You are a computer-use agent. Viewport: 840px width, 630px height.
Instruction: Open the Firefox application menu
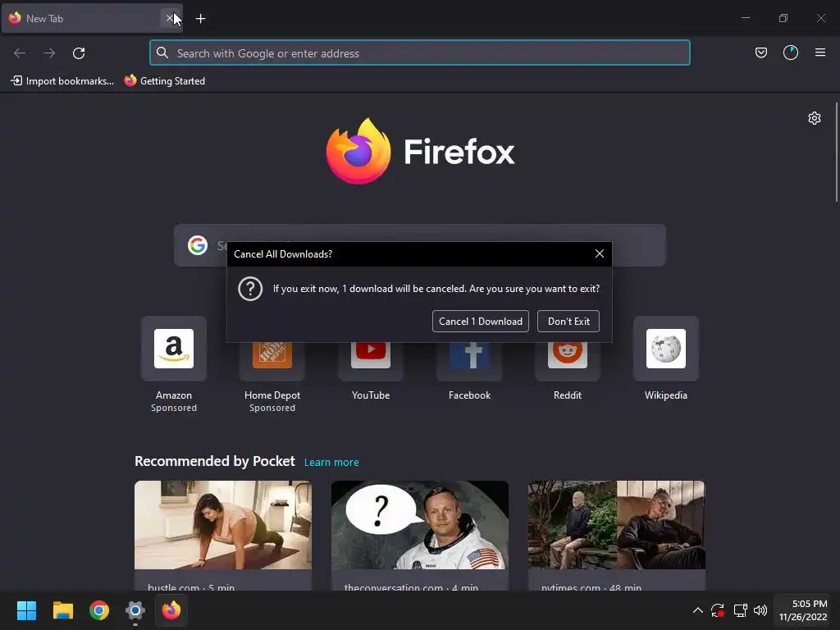pos(820,52)
